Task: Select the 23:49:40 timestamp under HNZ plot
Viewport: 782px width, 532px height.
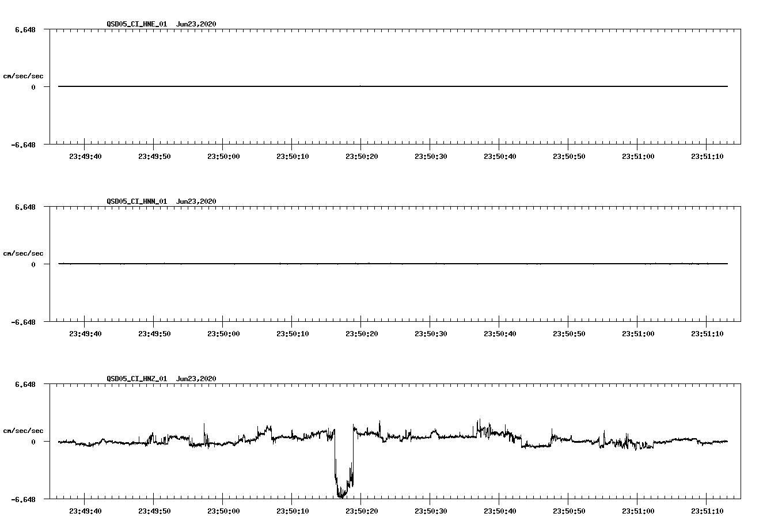Action: pyautogui.click(x=85, y=511)
